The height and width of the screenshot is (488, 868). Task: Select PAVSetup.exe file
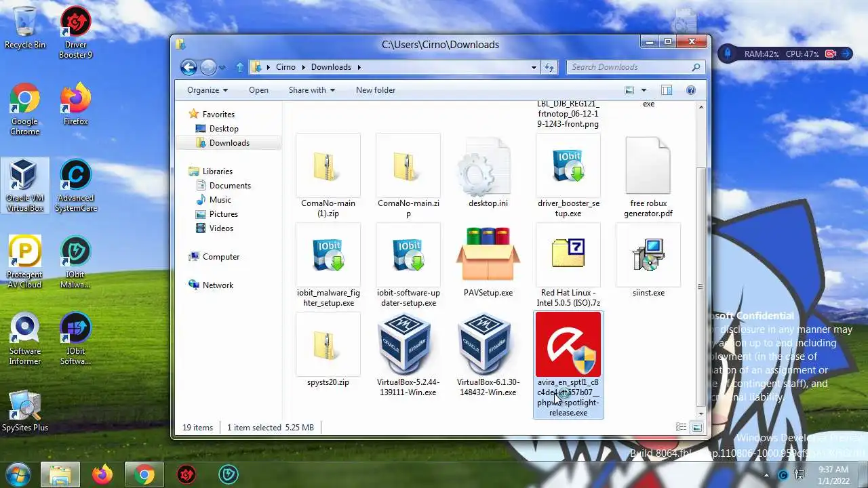(488, 261)
